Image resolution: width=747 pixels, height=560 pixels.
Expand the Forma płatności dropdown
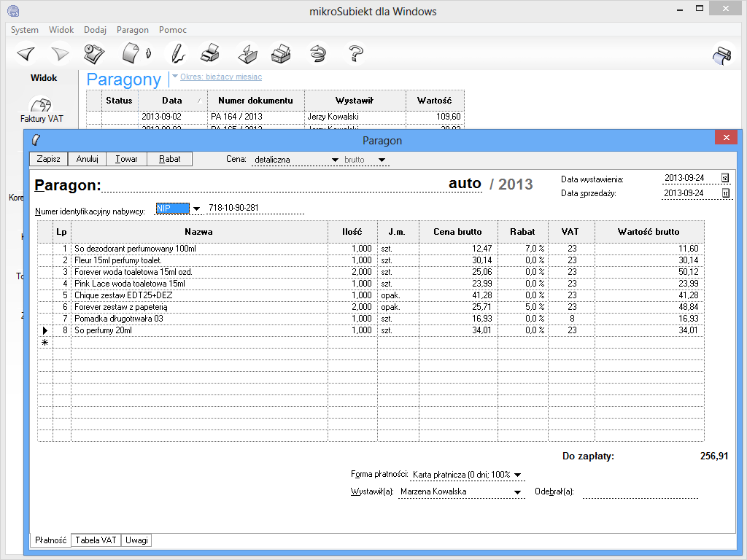click(517, 475)
